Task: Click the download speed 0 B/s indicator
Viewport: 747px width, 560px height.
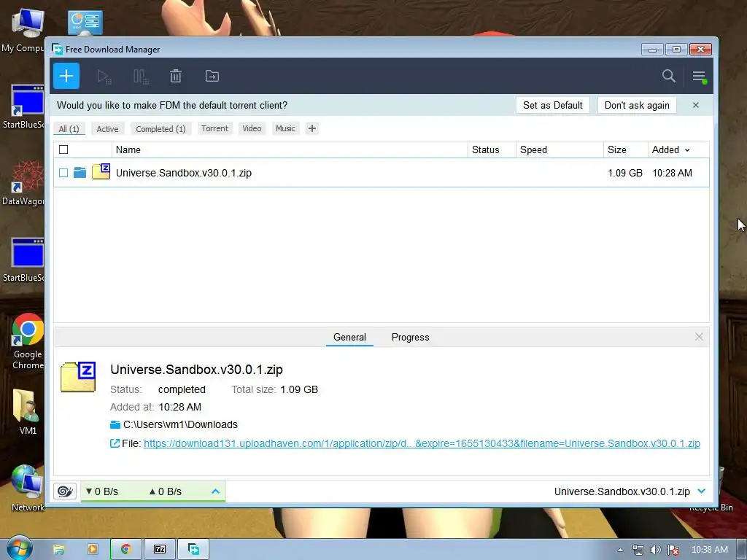Action: tap(102, 491)
